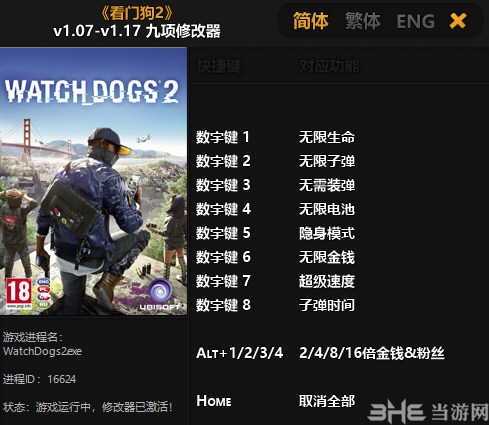Toggle 无需装弹 cheat option
The image size is (489, 425).
[x=327, y=185]
